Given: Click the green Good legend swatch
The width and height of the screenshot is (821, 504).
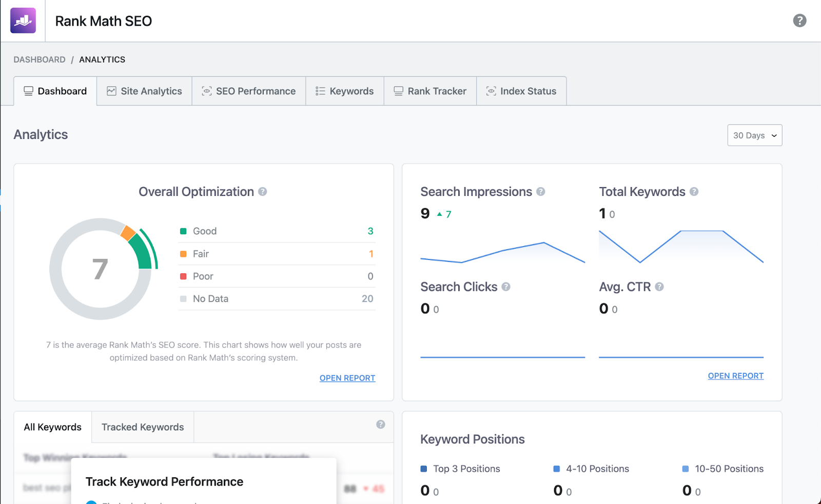Looking at the screenshot, I should pos(183,231).
